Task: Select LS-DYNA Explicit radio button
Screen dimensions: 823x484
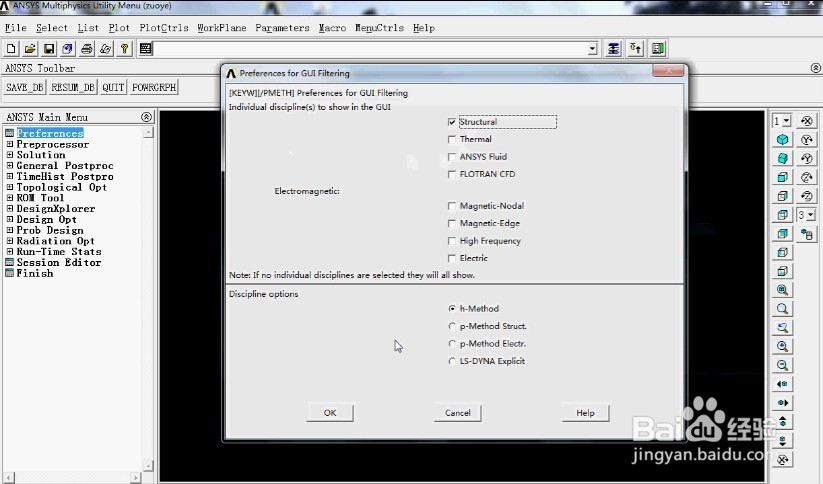Action: [x=452, y=361]
